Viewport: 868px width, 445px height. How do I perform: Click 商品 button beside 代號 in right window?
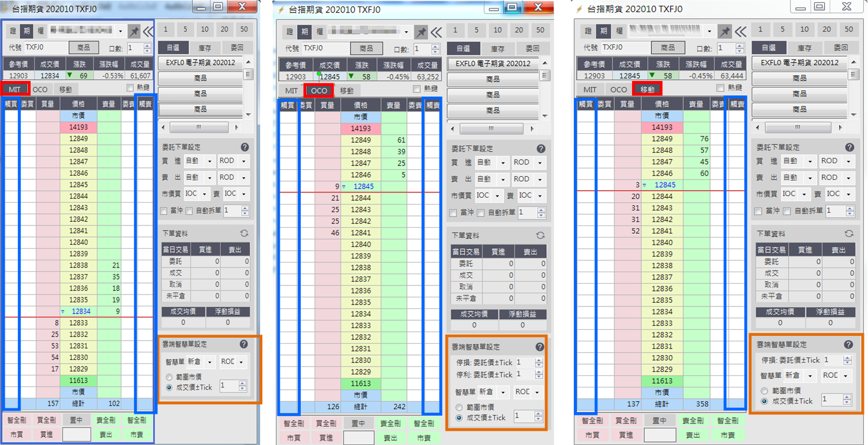click(668, 47)
